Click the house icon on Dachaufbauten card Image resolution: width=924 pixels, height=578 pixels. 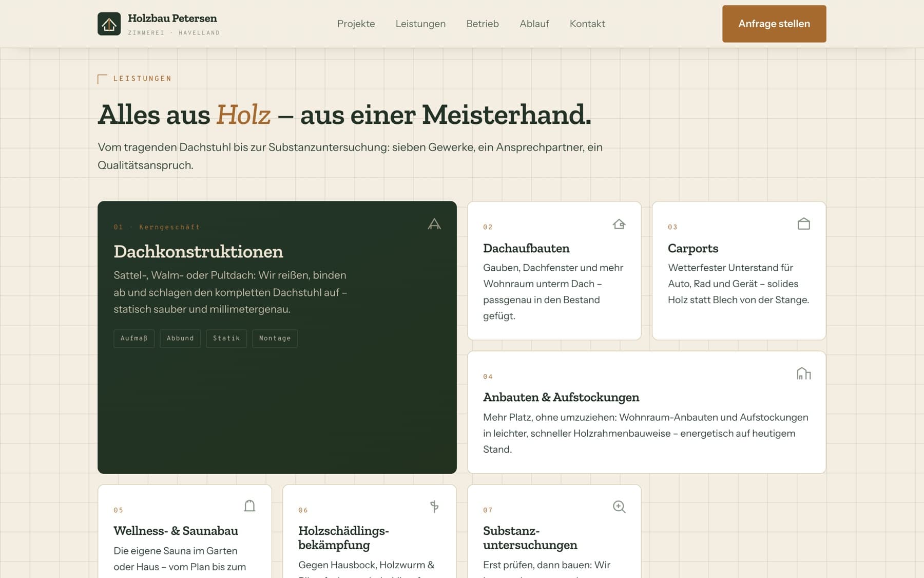coord(619,224)
